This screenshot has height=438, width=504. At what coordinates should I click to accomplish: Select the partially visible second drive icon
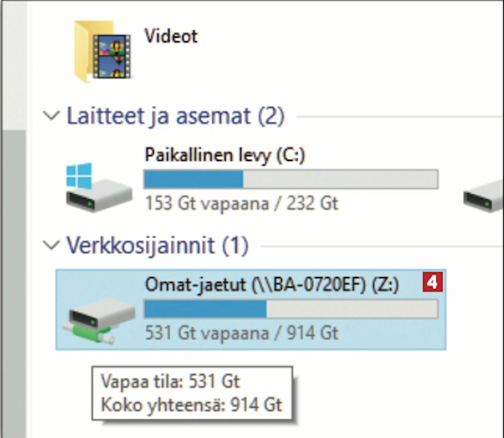point(483,196)
